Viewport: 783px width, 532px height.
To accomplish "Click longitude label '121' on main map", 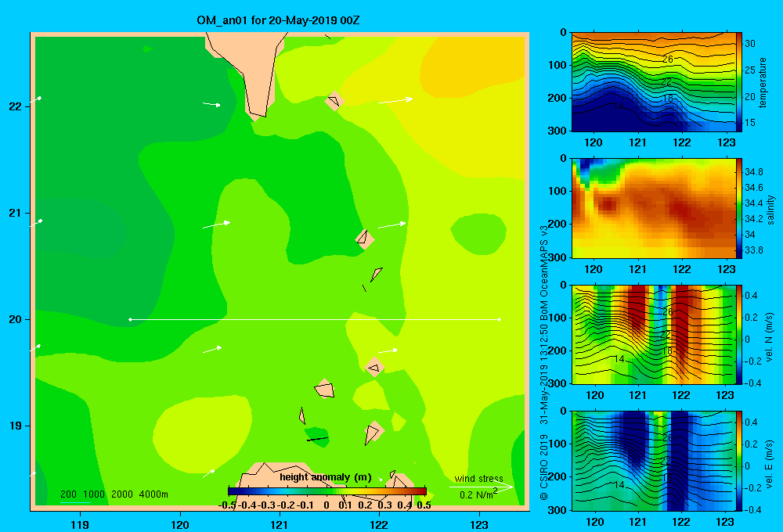I will 280,524.
